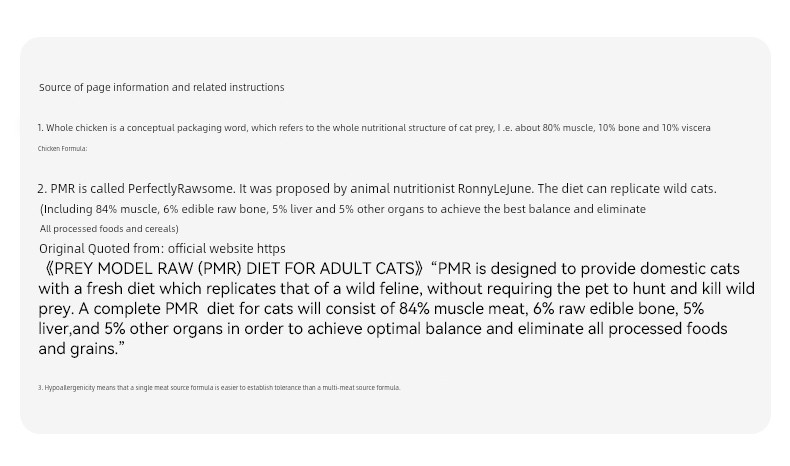Click the 'All processed foods and cereals)' line
This screenshot has height=466, width=790.
(109, 229)
